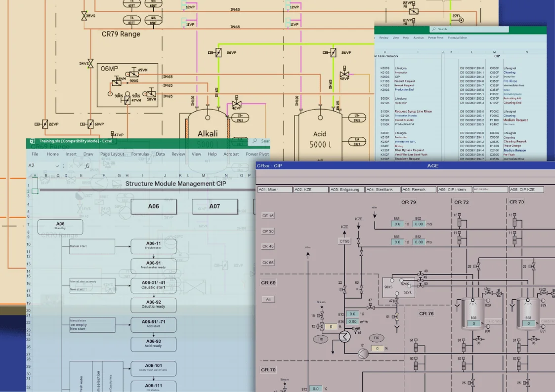The height and width of the screenshot is (392, 555).
Task: Click steam valve 16 in the CR 69 section
Action: [x=321, y=315]
